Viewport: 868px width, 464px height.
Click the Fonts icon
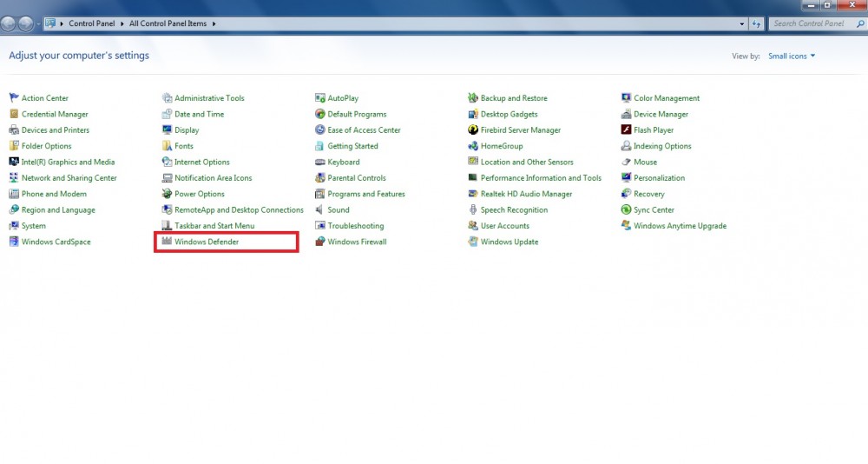(x=167, y=146)
